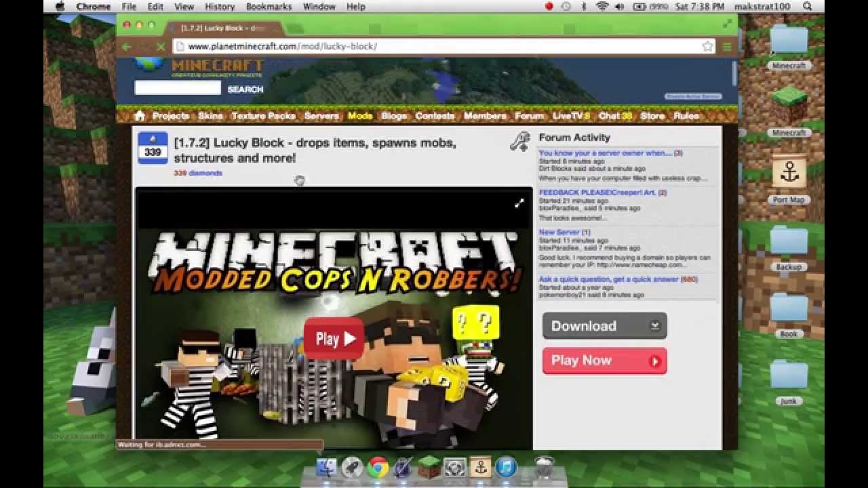Viewport: 868px width, 488px height.
Task: Go to the Projects section
Action: [170, 116]
